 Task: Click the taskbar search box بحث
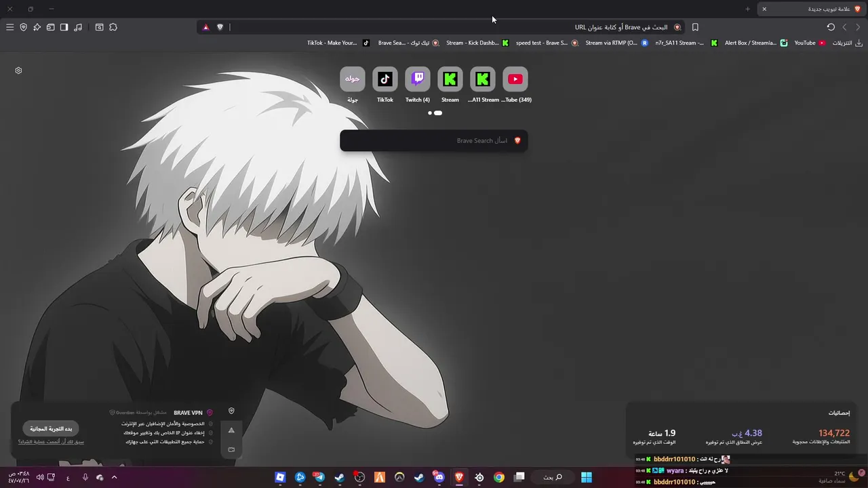553,477
